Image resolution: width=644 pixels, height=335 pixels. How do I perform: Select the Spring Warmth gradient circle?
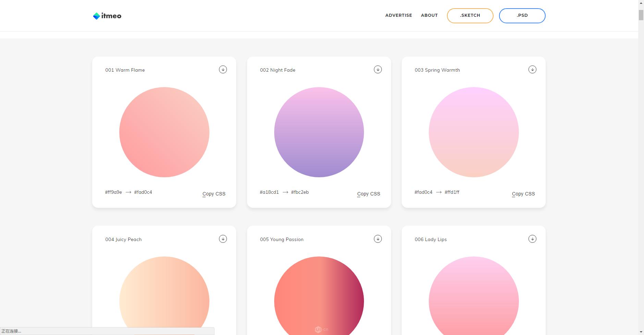pos(474,132)
